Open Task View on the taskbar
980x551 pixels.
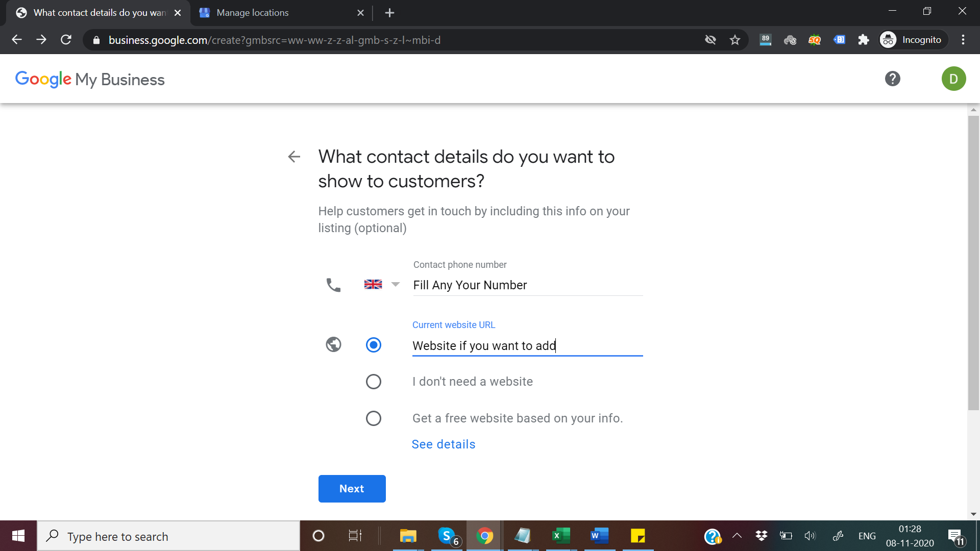coord(355,536)
